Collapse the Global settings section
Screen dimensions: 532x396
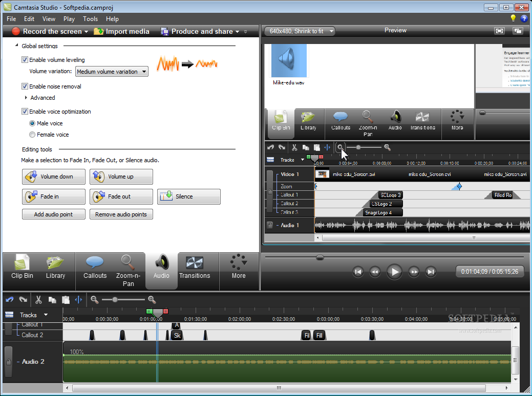(x=16, y=46)
